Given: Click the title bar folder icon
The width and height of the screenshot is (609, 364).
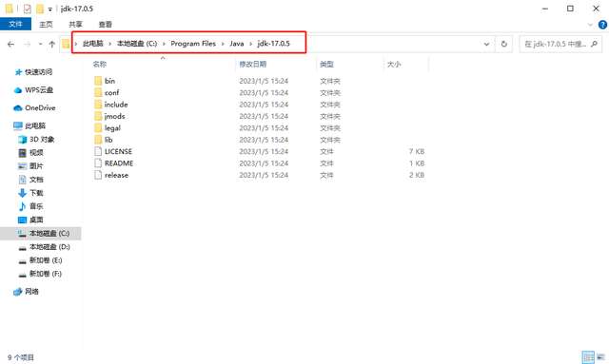Looking at the screenshot, I should pyautogui.click(x=9, y=9).
